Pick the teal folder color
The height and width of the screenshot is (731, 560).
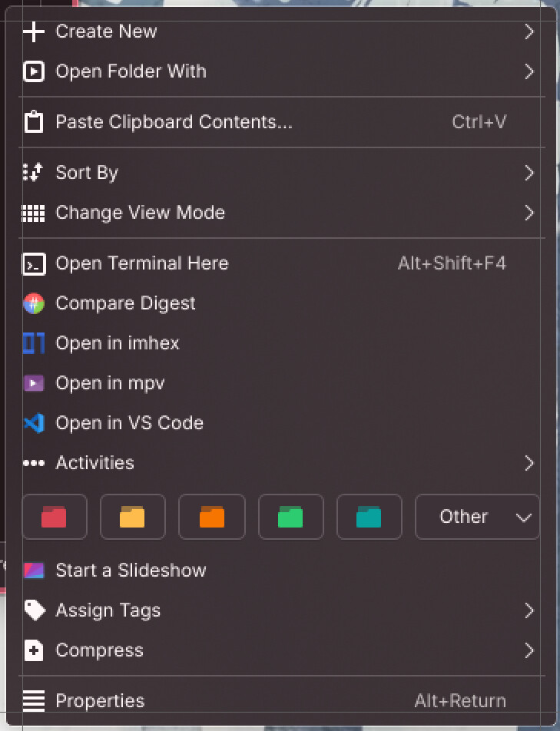[369, 517]
